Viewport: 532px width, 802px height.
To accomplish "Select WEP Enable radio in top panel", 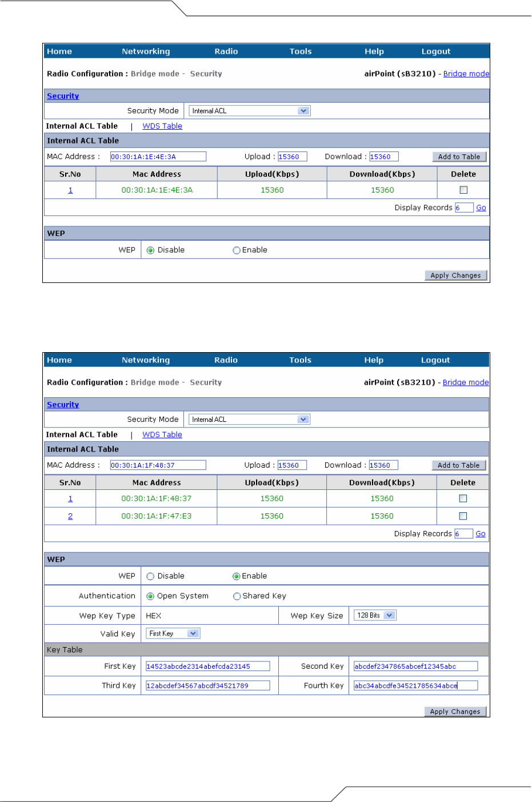I will pyautogui.click(x=237, y=250).
